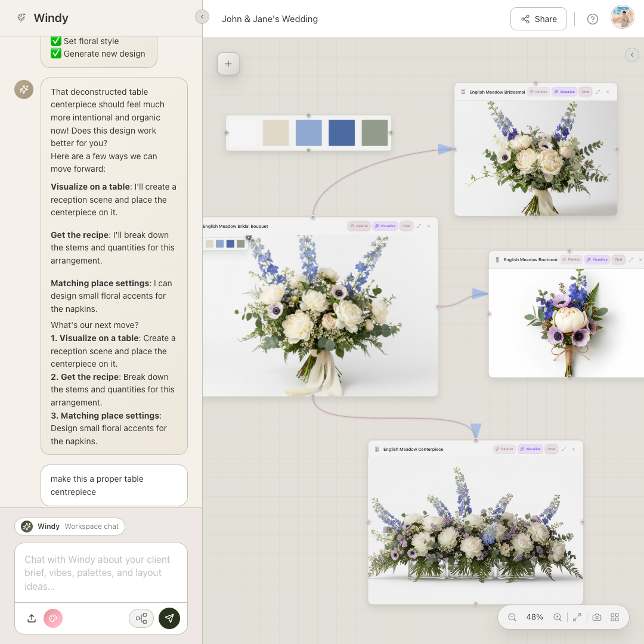Screen dimensions: 644x644
Task: Click the zoom in magnifier icon
Action: (558, 617)
